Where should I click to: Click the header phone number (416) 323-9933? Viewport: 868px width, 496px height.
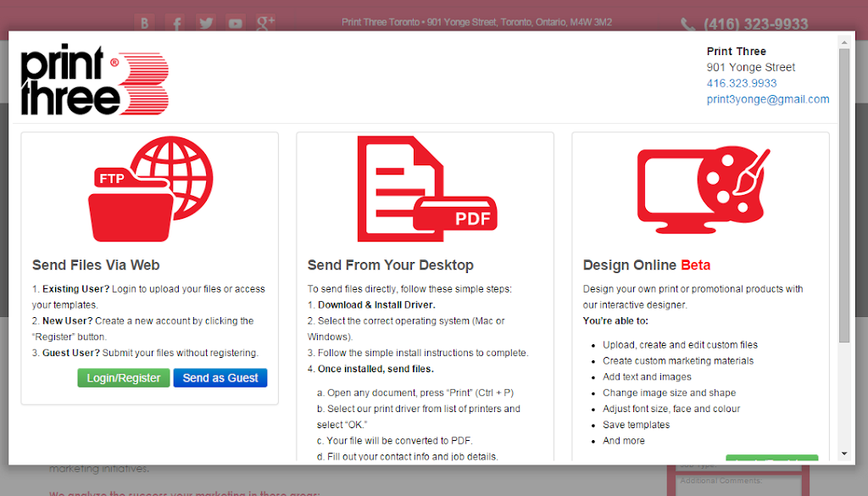[x=755, y=25]
